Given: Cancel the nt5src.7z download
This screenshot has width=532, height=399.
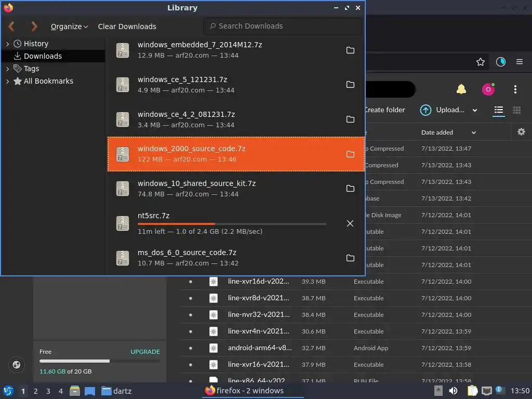Looking at the screenshot, I should pos(350,223).
